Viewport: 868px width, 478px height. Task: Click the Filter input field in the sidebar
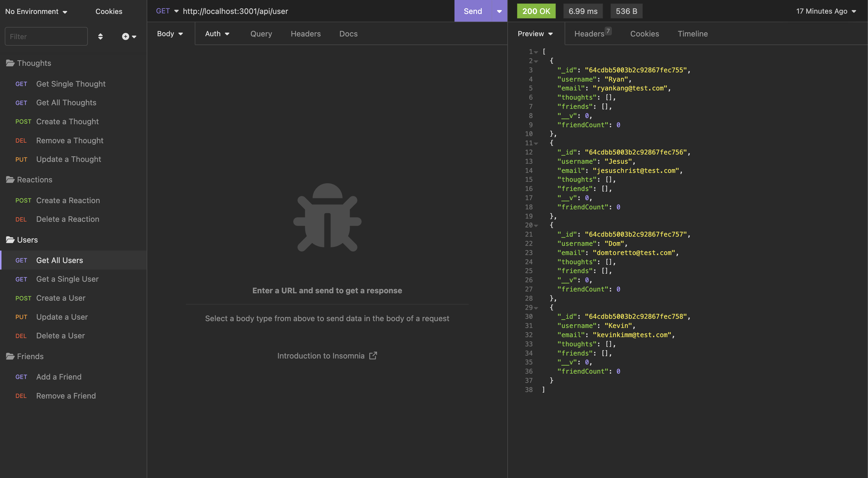pos(46,36)
